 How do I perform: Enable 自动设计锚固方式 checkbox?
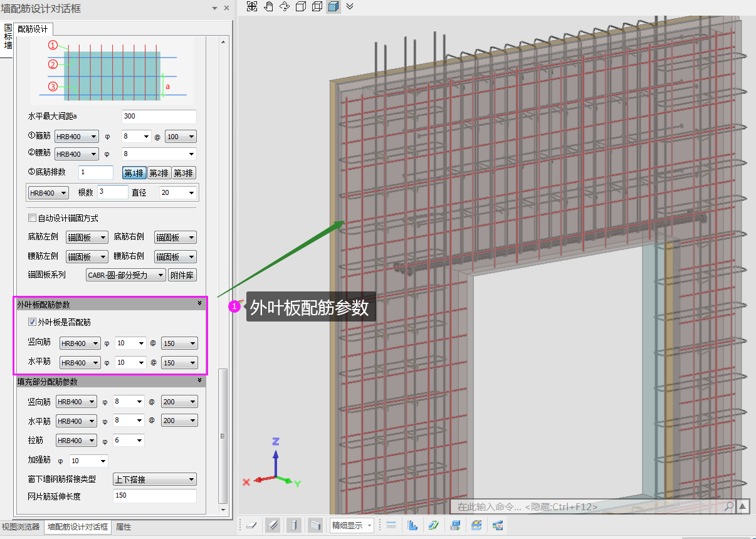coord(33,218)
